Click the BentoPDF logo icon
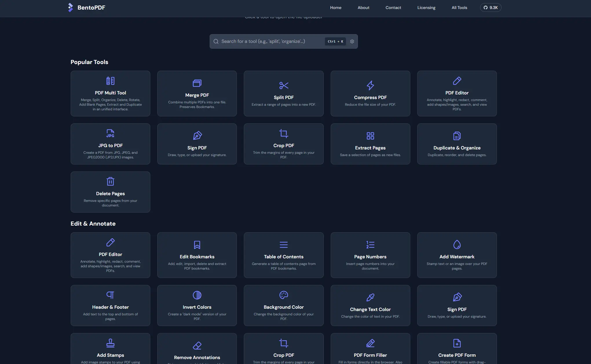 (70, 8)
